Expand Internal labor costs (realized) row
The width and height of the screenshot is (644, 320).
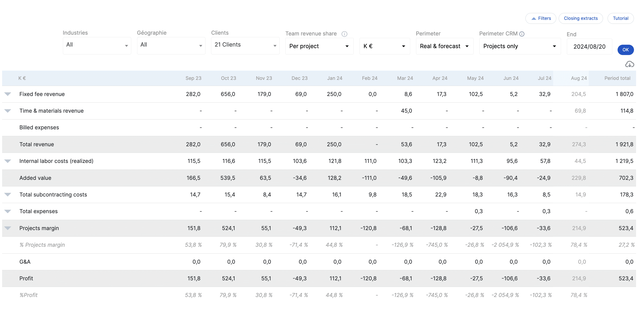click(8, 161)
